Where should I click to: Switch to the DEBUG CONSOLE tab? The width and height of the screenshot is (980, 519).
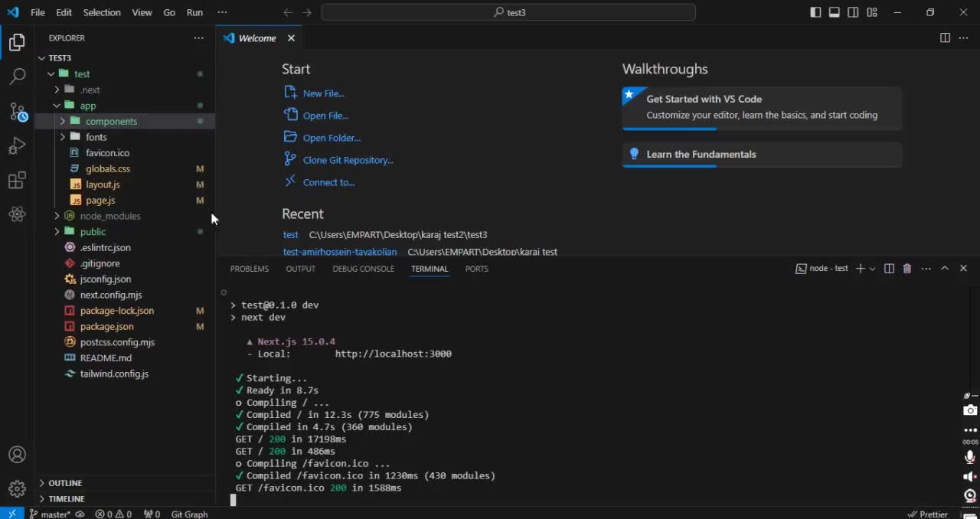tap(363, 269)
